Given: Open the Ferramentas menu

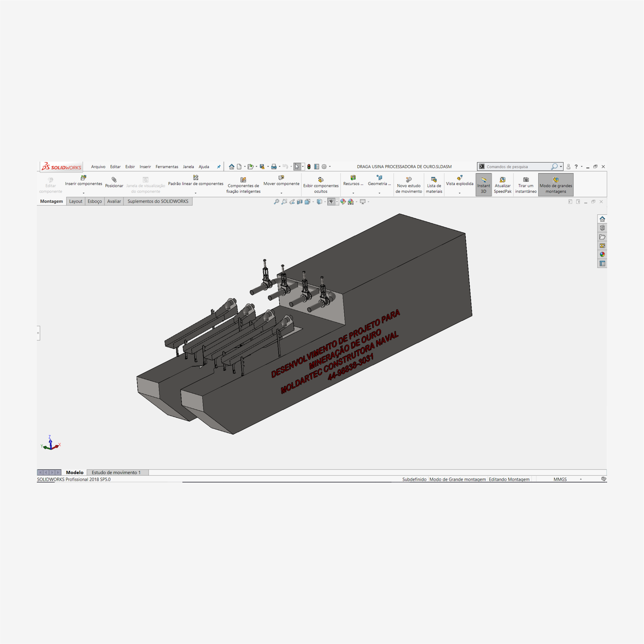Looking at the screenshot, I should (x=167, y=167).
